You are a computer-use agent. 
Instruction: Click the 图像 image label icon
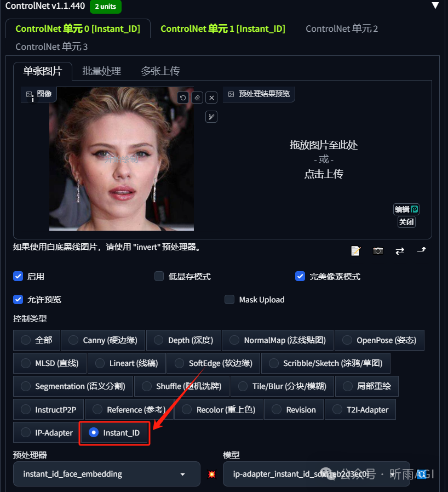[x=29, y=94]
